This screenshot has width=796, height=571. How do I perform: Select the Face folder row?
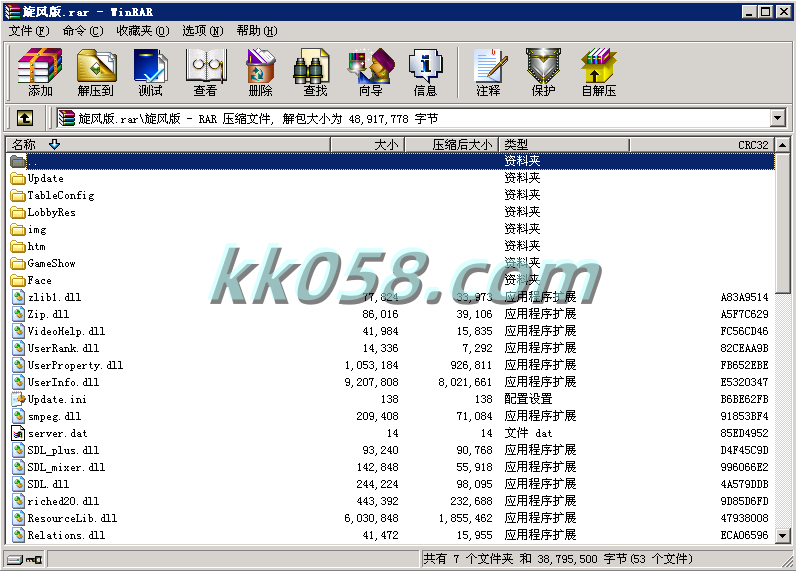pyautogui.click(x=391, y=280)
